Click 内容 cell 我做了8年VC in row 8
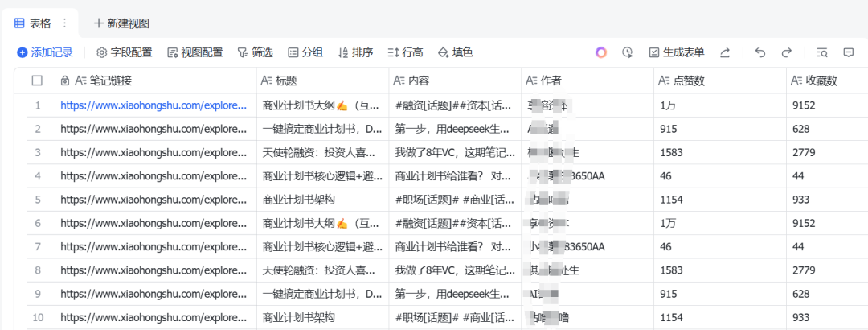The image size is (868, 330). point(455,270)
